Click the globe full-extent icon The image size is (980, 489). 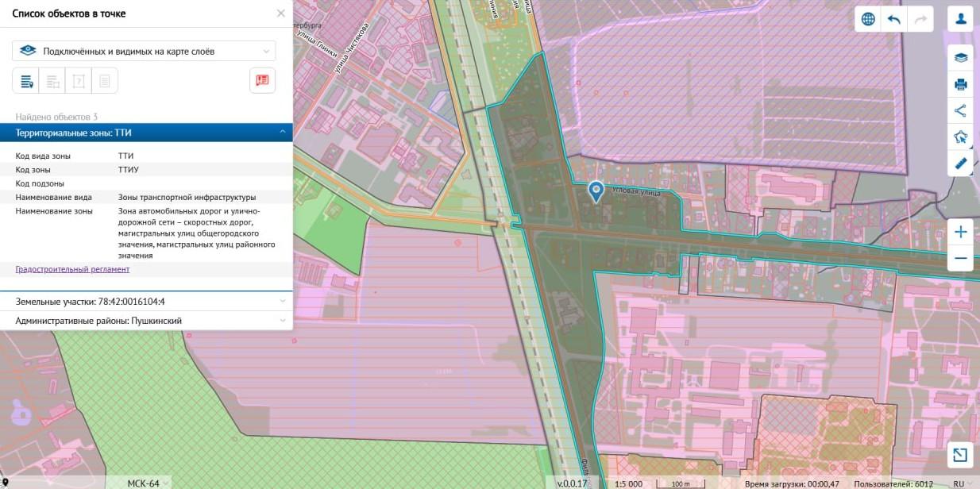tap(868, 19)
